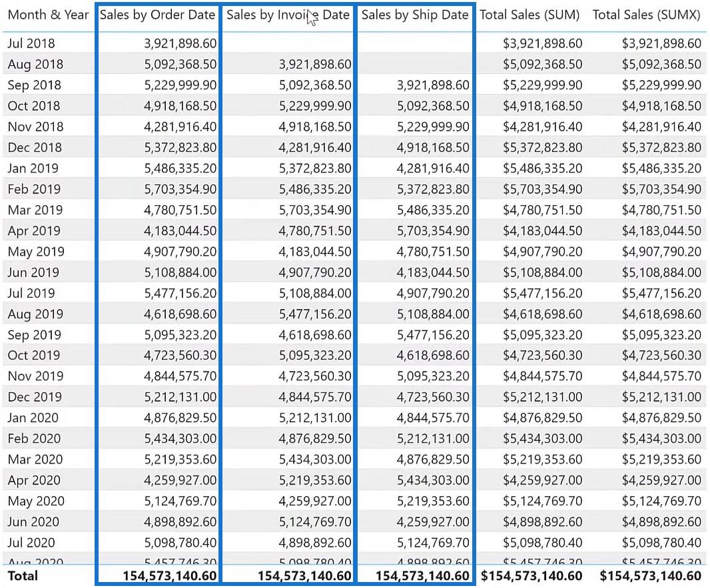The image size is (710, 588).
Task: Click Total of Sales by Order Date 154,573,140.60
Action: pyautogui.click(x=170, y=576)
